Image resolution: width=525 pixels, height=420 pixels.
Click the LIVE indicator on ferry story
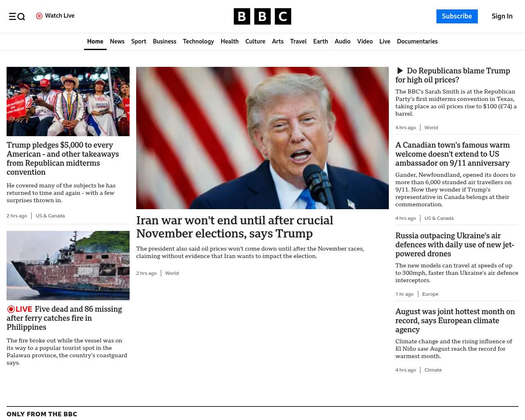tap(20, 309)
